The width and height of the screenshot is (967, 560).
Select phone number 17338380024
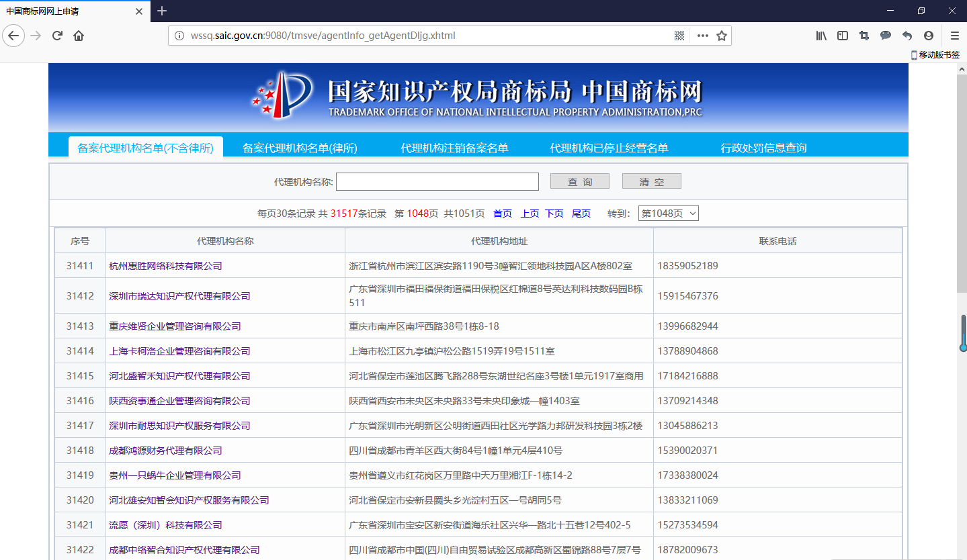tap(688, 475)
